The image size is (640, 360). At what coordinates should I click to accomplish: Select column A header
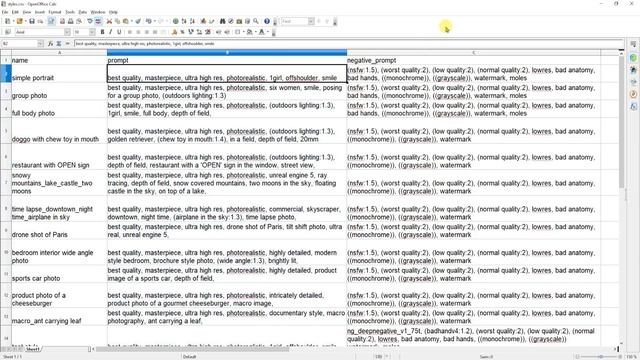point(59,53)
